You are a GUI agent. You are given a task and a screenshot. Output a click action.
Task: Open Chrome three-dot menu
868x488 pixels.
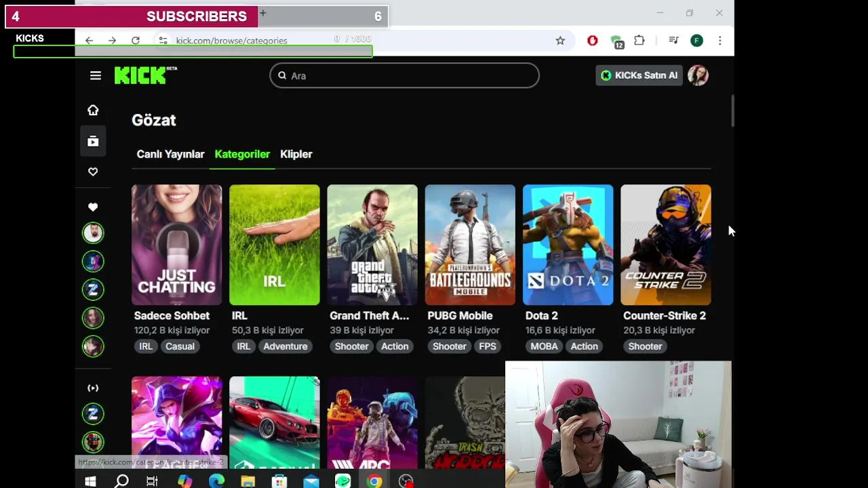(x=719, y=41)
